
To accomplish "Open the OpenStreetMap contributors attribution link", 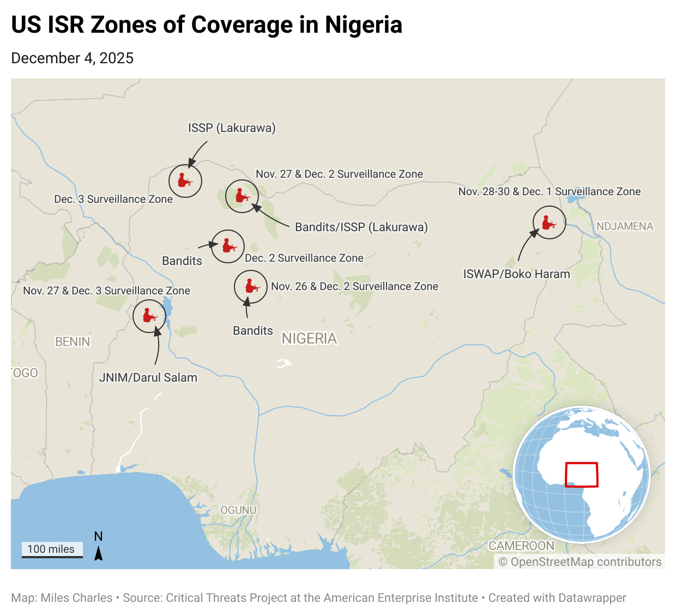I will [580, 562].
